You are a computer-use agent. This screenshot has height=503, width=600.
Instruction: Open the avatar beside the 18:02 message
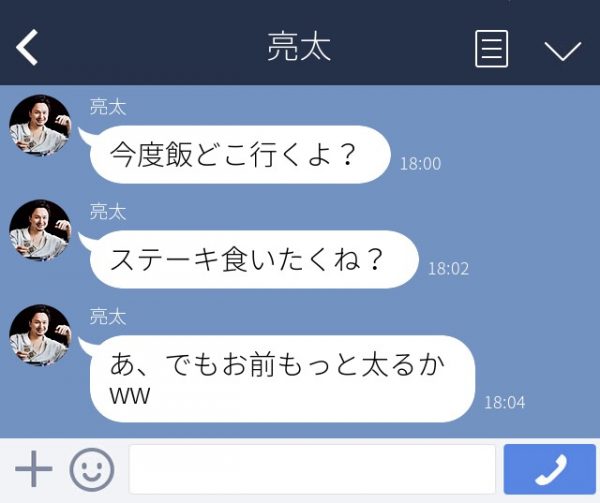(x=40, y=231)
